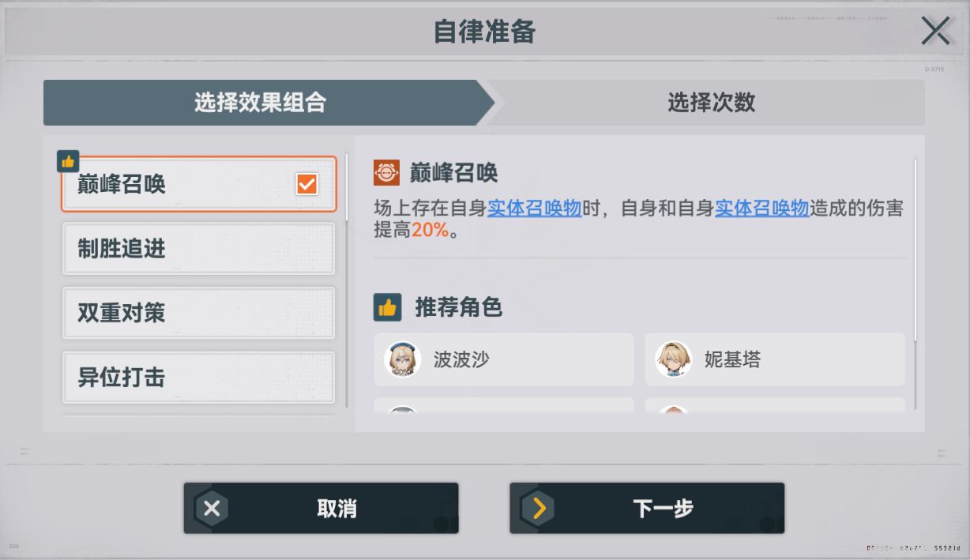
Task: Click the recommended thumbs-up badge on 巅峰召唤 card
Action: (x=68, y=161)
